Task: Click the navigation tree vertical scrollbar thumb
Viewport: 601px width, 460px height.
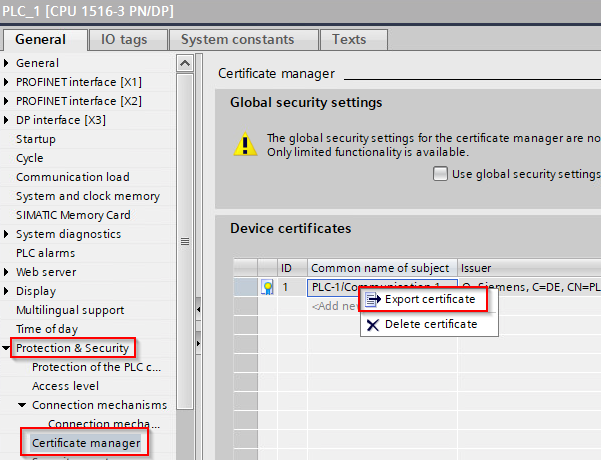Action: click(x=185, y=242)
